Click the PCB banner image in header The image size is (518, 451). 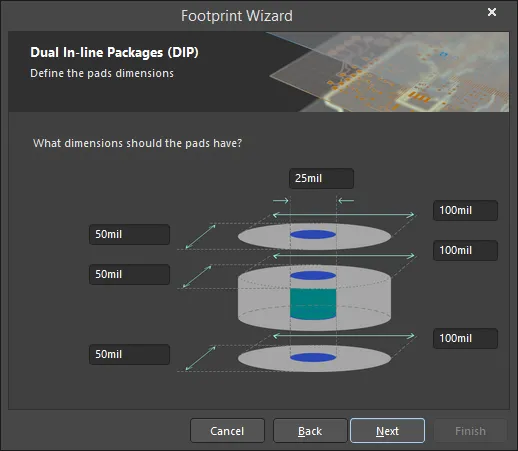[x=388, y=72]
